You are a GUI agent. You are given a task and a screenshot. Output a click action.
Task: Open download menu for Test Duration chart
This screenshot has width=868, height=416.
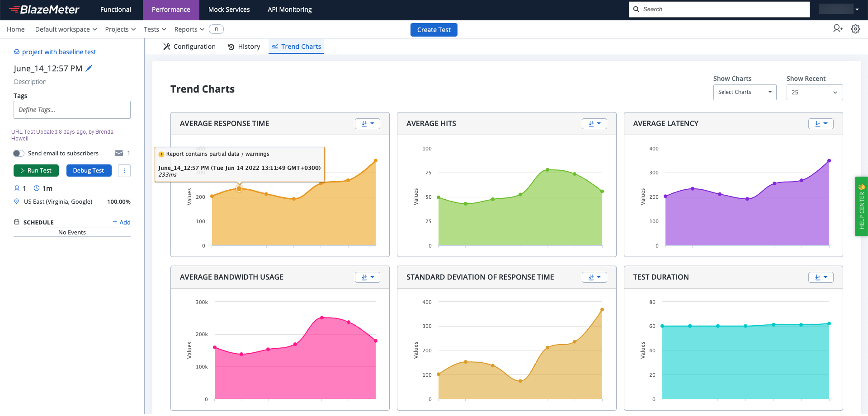[x=821, y=277]
